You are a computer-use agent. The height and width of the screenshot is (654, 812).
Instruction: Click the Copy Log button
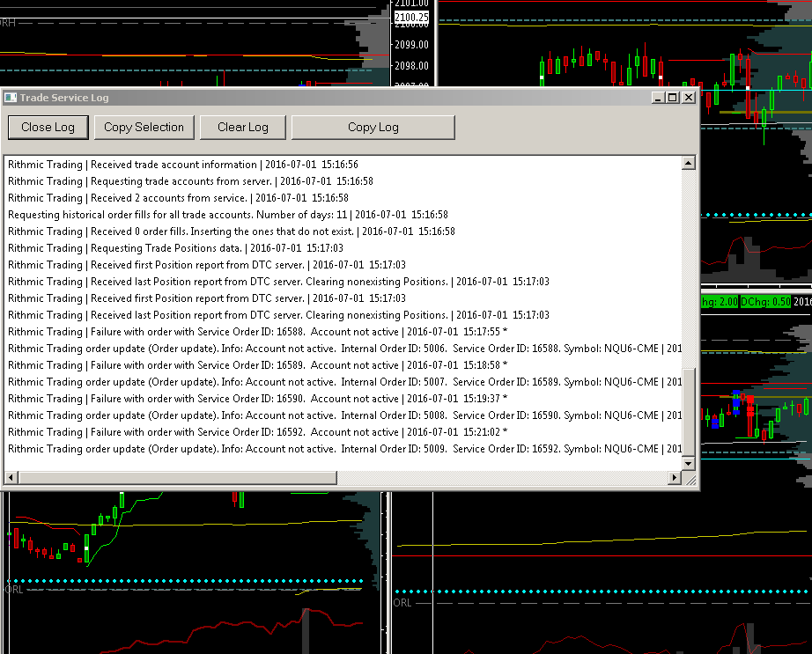click(373, 128)
